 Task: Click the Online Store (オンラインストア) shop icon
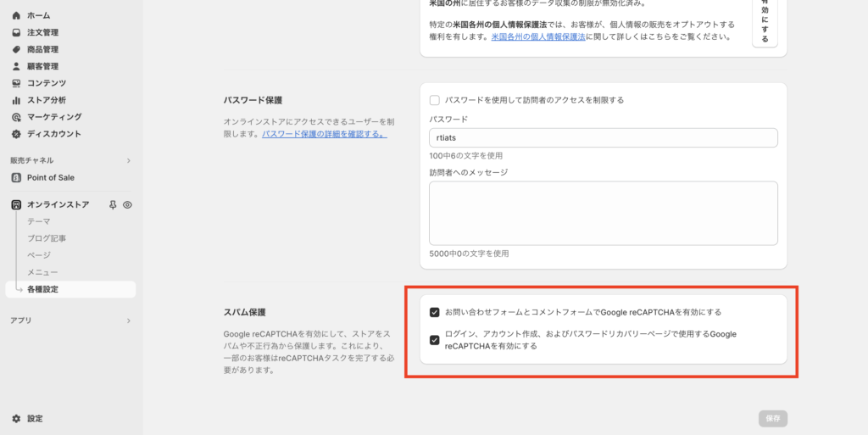pos(16,204)
